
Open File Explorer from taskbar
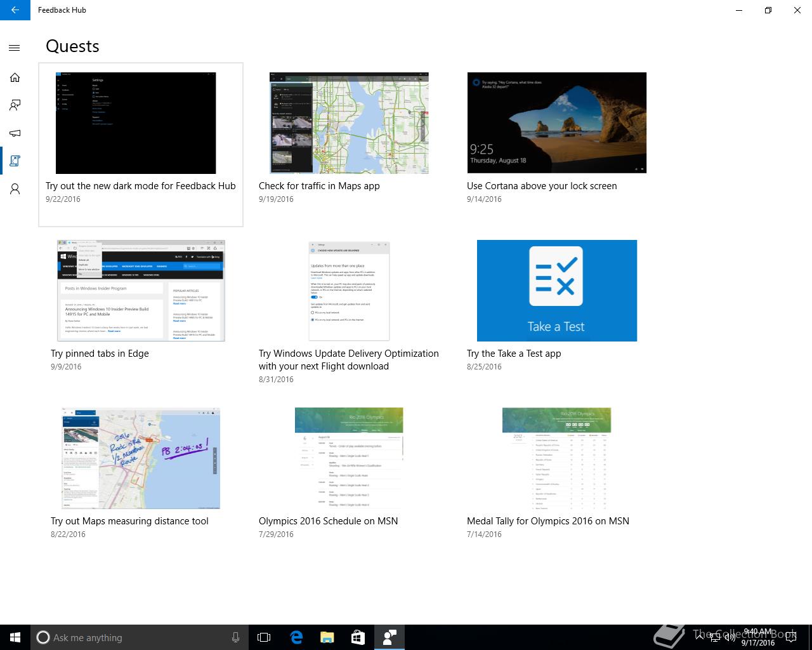point(327,637)
